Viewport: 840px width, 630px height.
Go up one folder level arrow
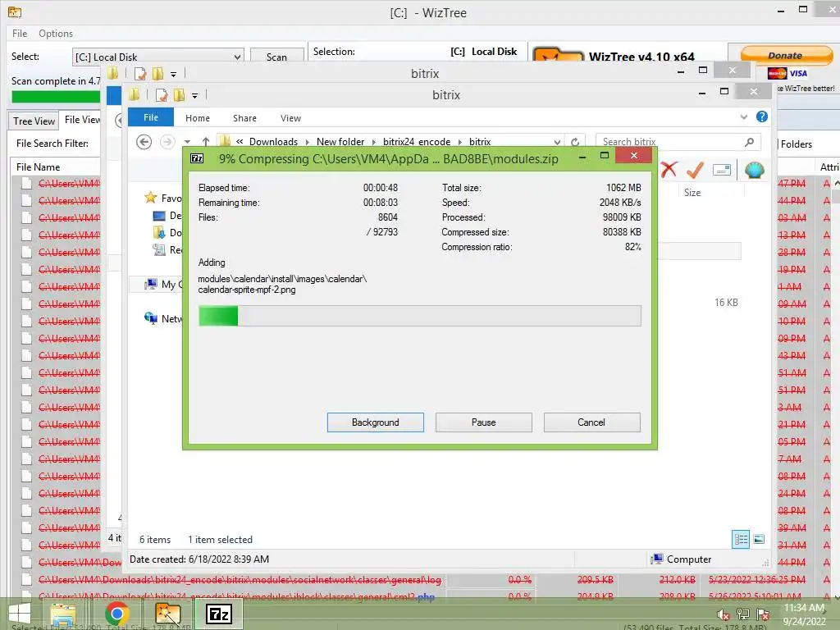coord(206,142)
